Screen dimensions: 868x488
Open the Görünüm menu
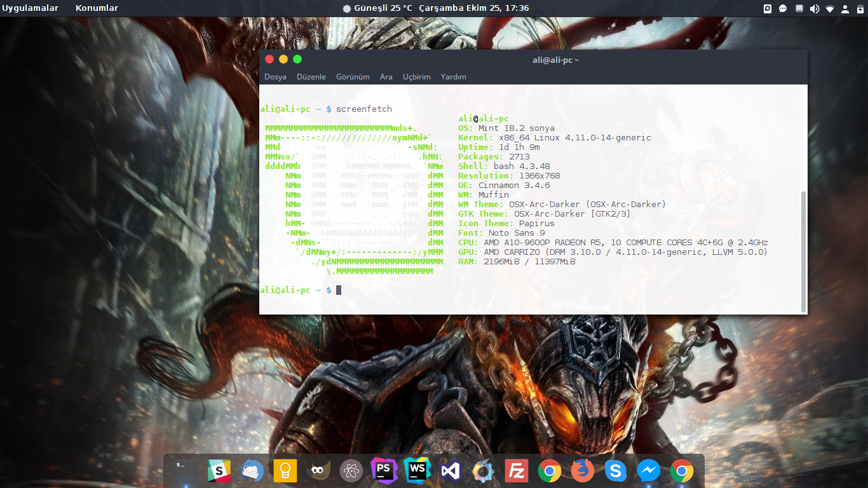pos(353,77)
